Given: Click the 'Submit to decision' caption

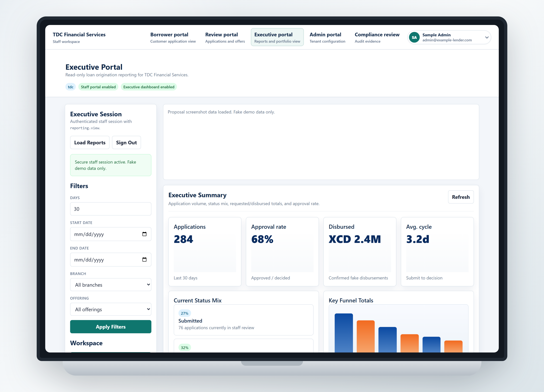Looking at the screenshot, I should pos(424,278).
